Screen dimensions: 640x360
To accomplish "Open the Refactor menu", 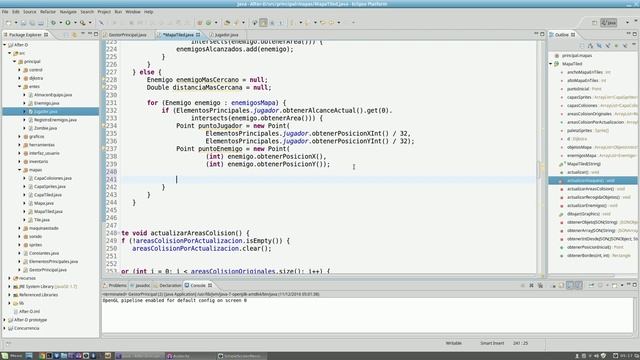I will 48,12.
